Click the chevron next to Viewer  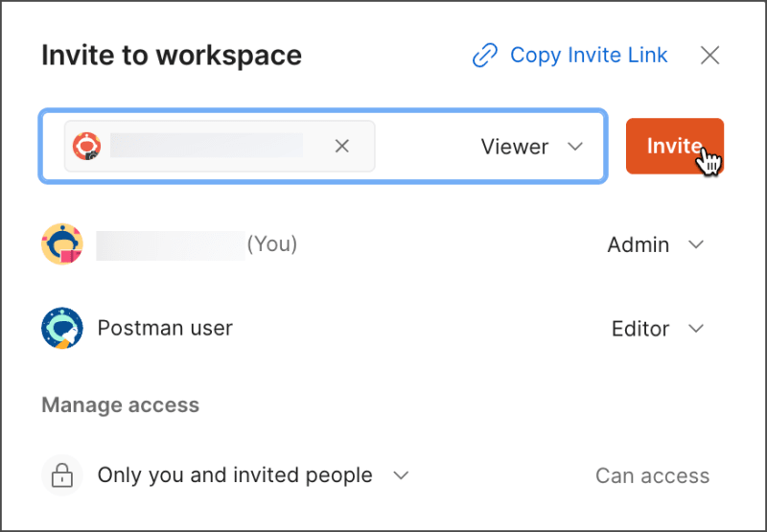click(x=575, y=147)
